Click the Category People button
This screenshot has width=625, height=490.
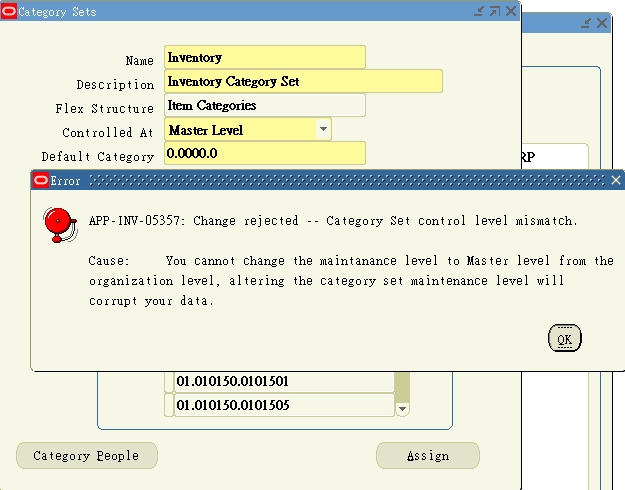(x=86, y=455)
